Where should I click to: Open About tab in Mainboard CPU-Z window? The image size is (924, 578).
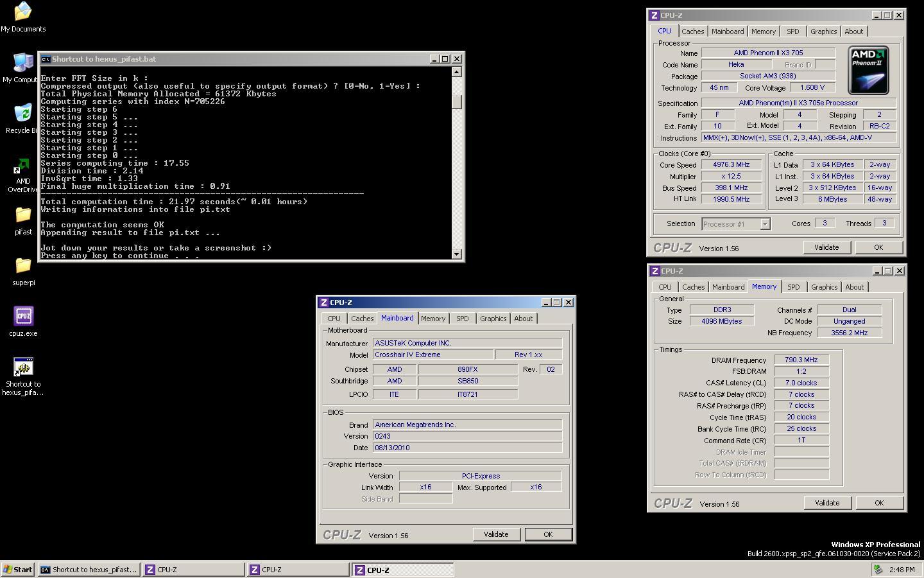523,319
